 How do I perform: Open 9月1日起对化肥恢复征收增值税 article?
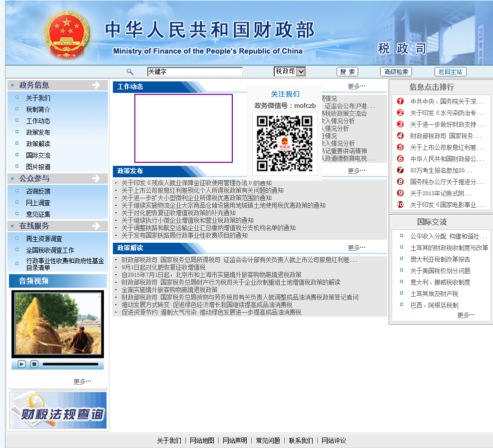point(163,267)
